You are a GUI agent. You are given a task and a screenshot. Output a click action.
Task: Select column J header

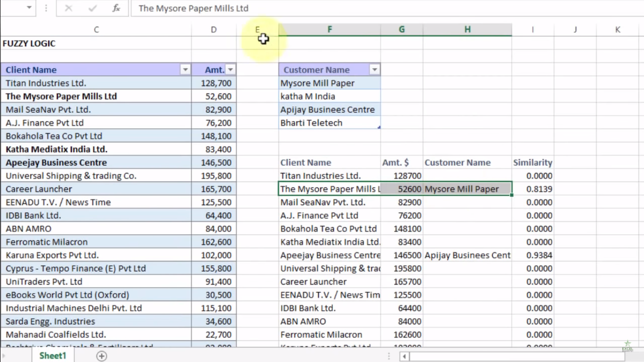575,30
